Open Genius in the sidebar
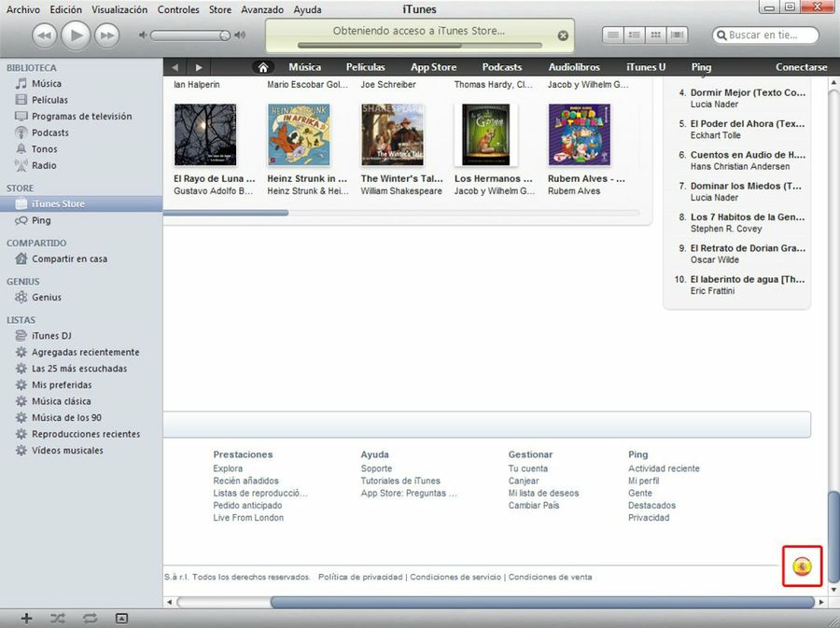Screen dimensions: 840x628 [x=47, y=298]
